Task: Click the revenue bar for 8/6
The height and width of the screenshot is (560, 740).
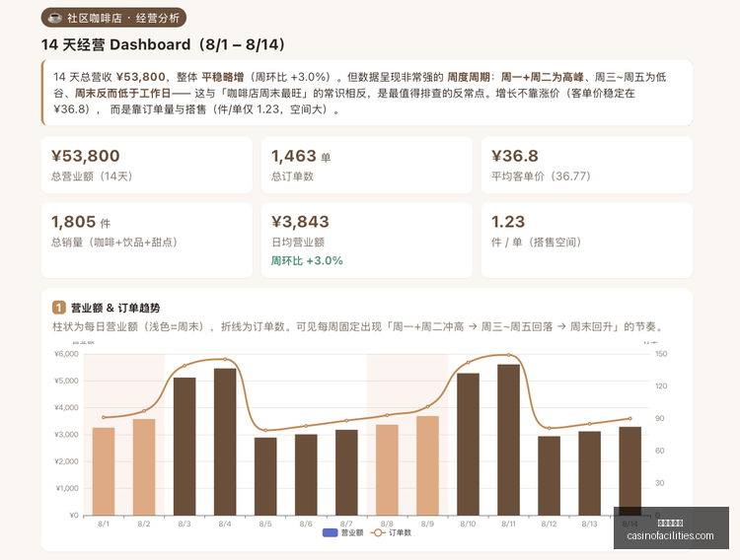Action: point(306,474)
